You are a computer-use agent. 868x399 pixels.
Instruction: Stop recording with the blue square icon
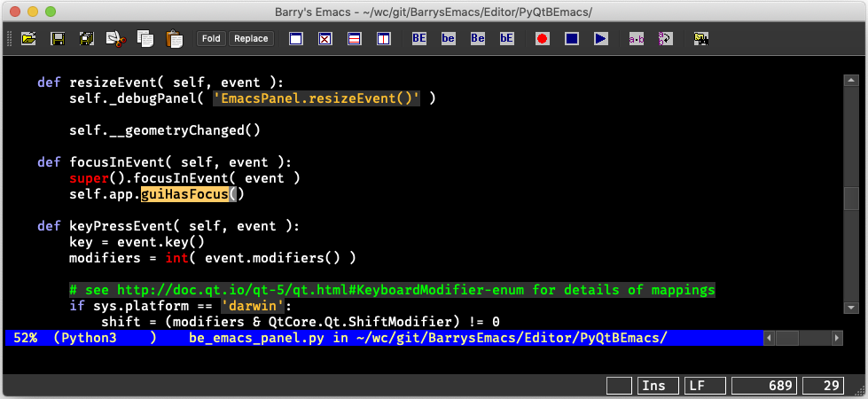(x=571, y=39)
